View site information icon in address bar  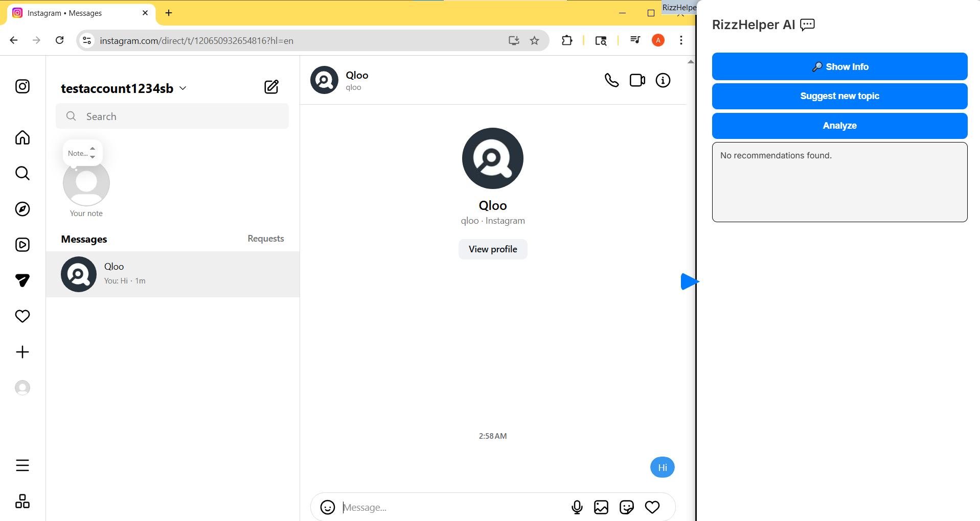tap(87, 40)
